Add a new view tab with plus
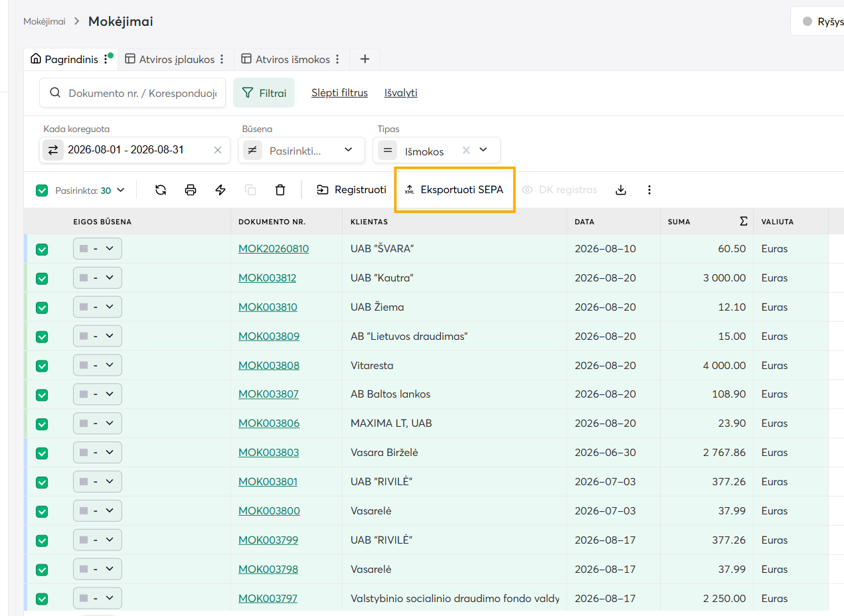The image size is (844, 616). [365, 59]
